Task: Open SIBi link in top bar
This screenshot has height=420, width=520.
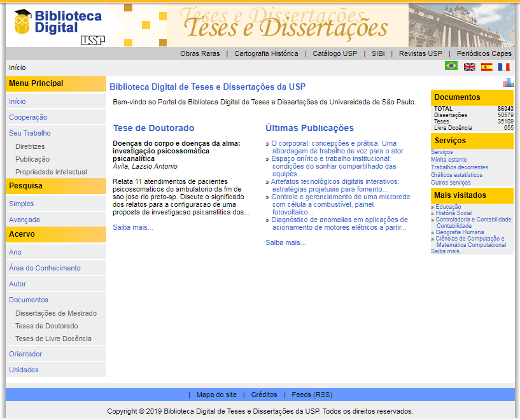Action: coord(378,53)
